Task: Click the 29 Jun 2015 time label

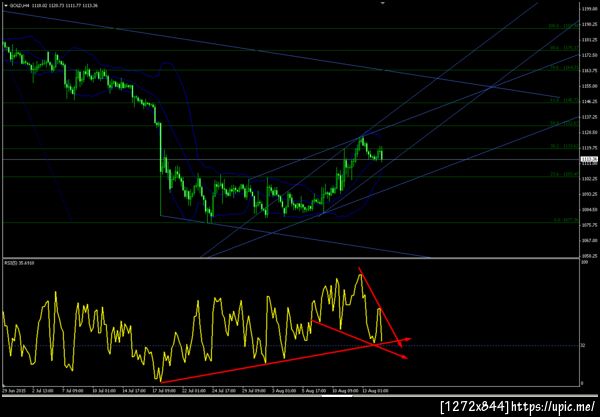Action: tap(12, 391)
